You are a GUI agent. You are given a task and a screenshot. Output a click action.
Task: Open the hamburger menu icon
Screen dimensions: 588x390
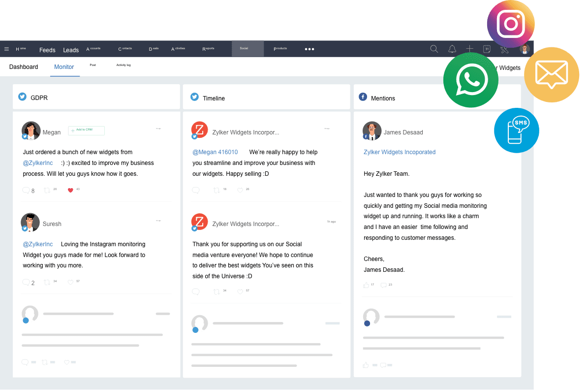pos(6,49)
